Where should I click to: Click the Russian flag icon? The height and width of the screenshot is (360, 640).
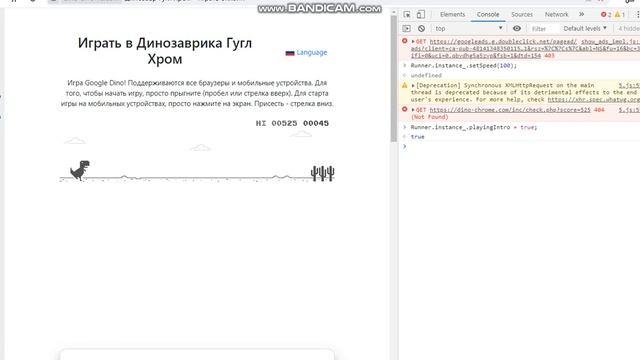(290, 53)
